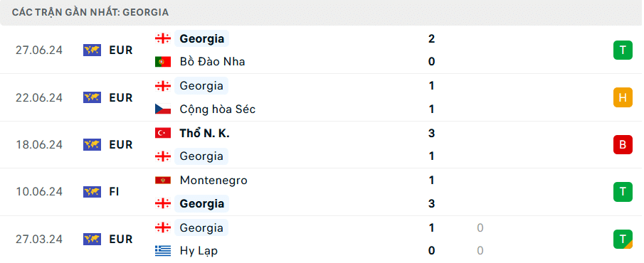
Task: Select the Montenegro team name
Action: point(213,180)
